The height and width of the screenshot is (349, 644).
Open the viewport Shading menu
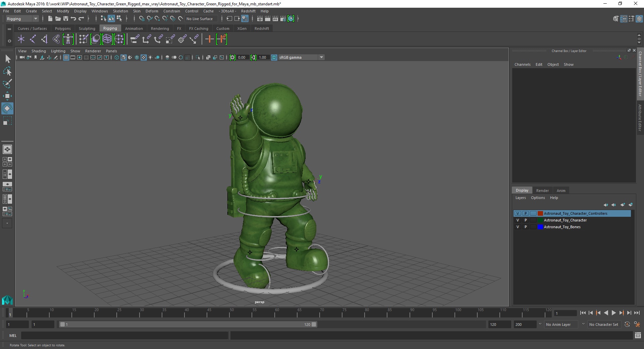click(39, 51)
